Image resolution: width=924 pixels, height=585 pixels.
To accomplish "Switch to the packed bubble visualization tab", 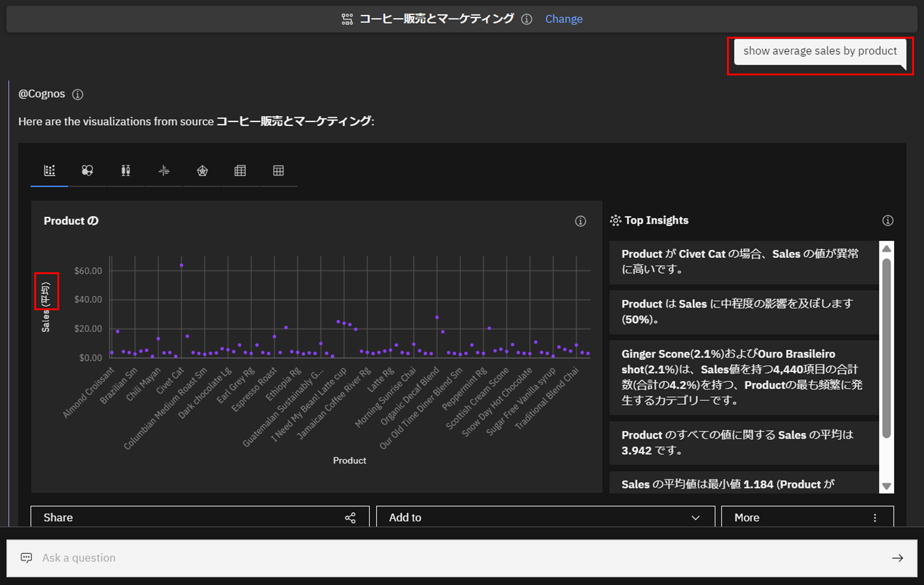I will pyautogui.click(x=87, y=171).
